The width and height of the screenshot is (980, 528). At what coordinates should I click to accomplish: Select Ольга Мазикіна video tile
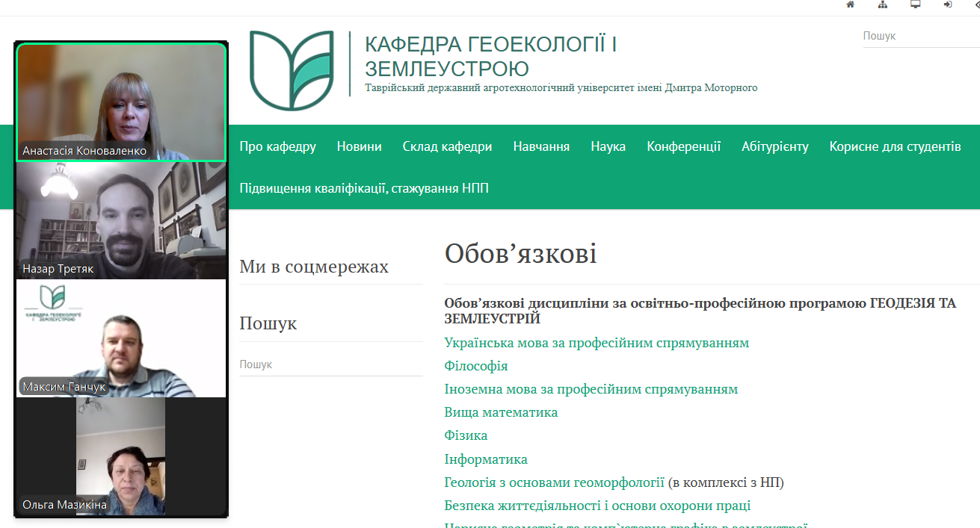point(121,456)
